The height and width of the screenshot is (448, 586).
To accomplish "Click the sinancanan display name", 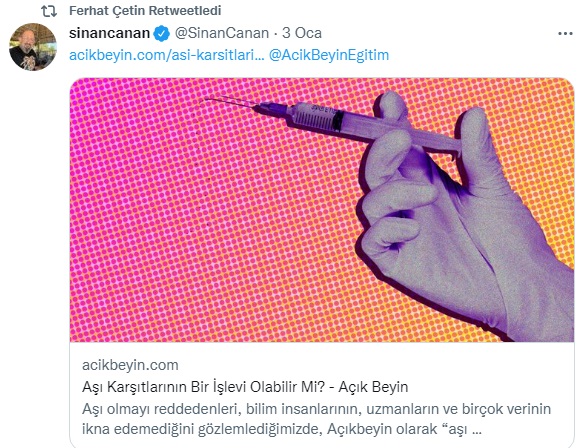I will (110, 33).
